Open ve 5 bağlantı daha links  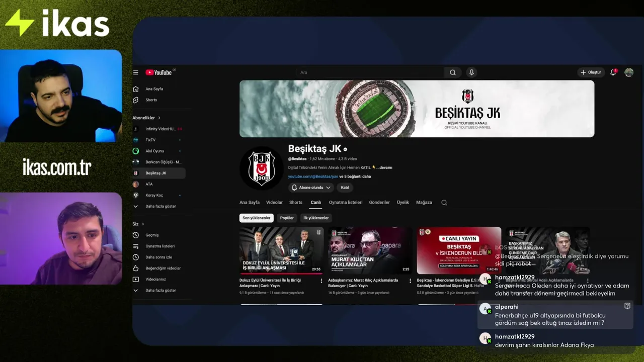(x=355, y=176)
